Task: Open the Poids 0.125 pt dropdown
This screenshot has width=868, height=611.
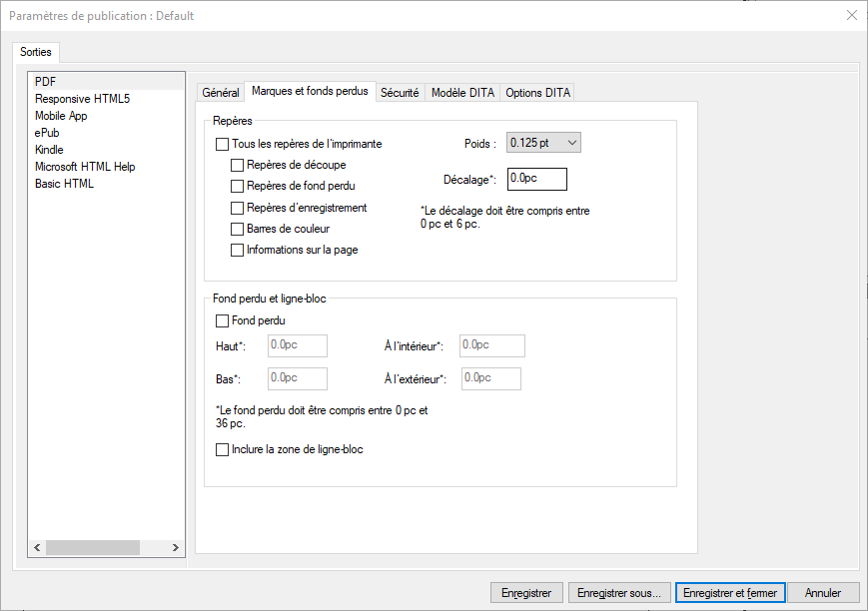Action: coord(543,143)
